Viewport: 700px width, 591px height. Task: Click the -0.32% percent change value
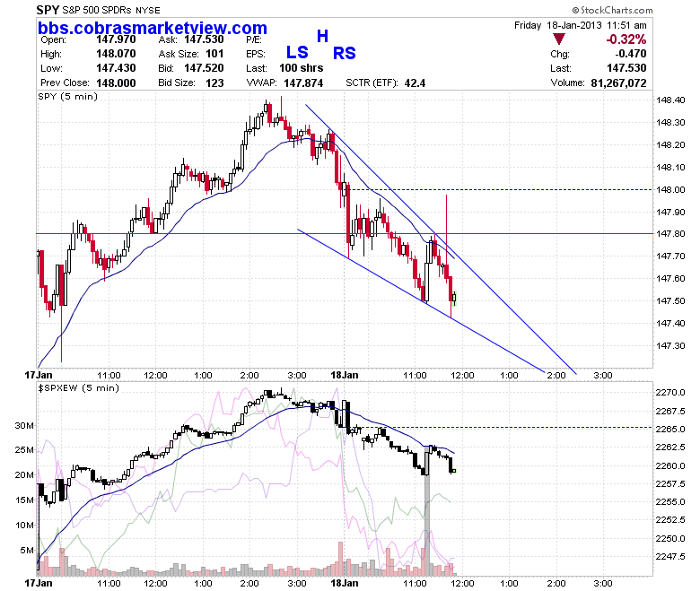[x=626, y=39]
